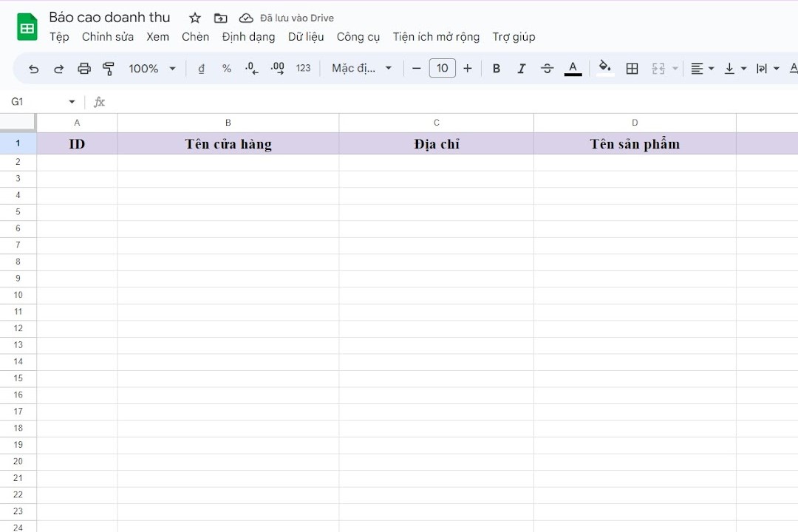Click the decrease decimal places icon
This screenshot has width=798, height=532.
(251, 68)
